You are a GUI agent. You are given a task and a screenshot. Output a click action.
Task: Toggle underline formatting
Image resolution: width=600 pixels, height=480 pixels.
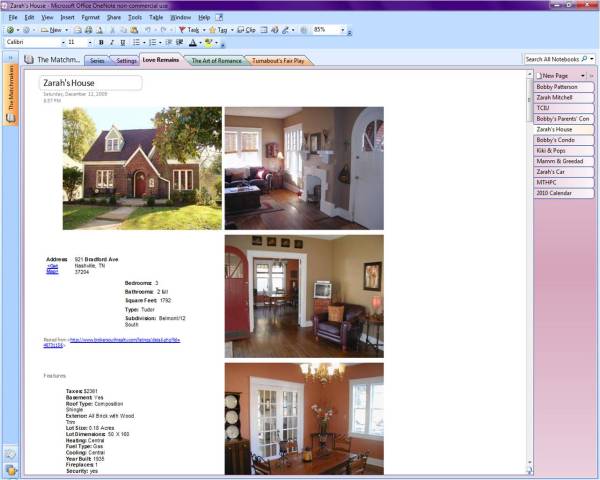point(123,43)
